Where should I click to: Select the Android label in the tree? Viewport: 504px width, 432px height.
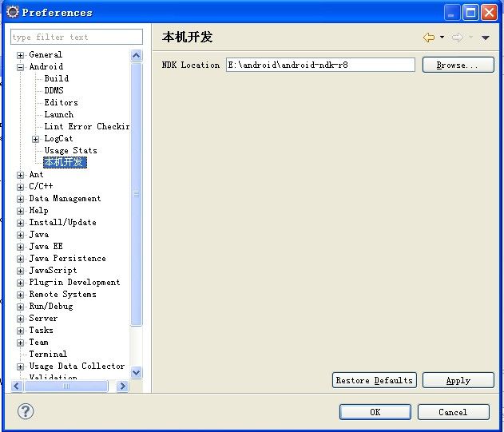46,66
